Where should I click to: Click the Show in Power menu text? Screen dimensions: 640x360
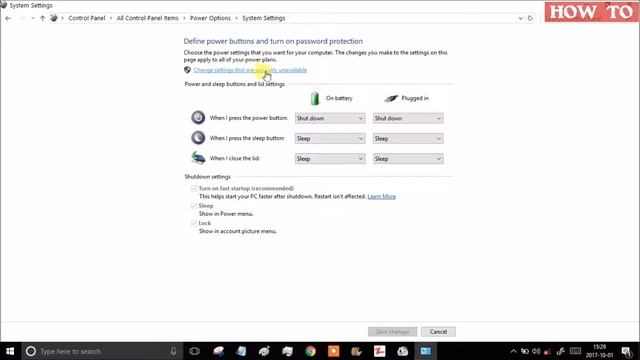[x=226, y=214]
